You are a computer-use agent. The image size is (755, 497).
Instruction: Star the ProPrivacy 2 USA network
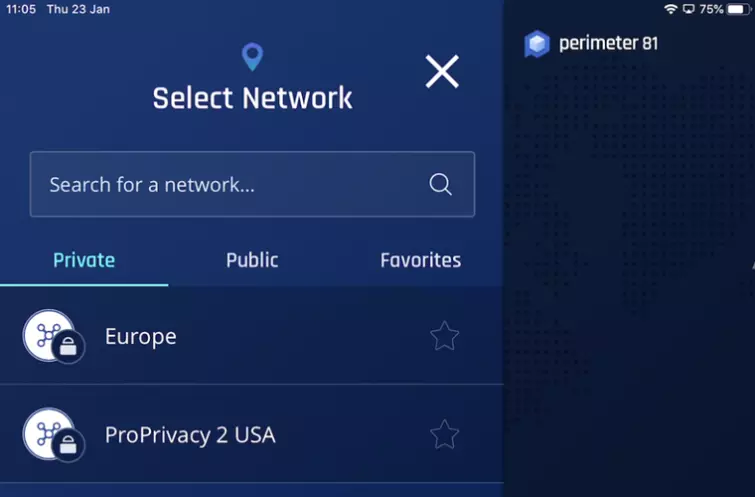[444, 435]
